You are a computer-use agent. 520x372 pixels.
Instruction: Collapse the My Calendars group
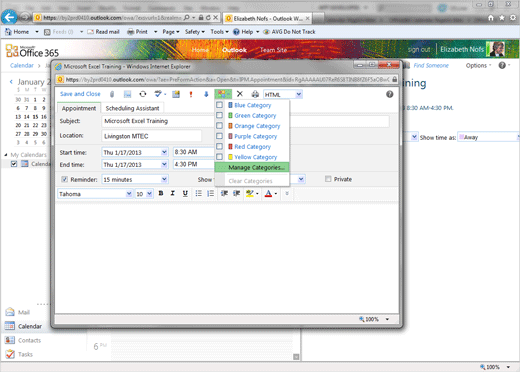pos(6,155)
